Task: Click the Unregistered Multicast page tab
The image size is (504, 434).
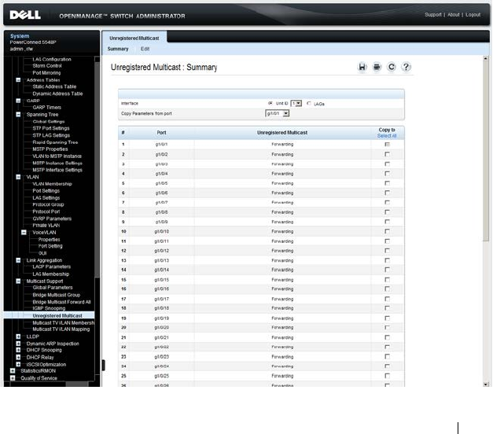Action: pos(134,39)
